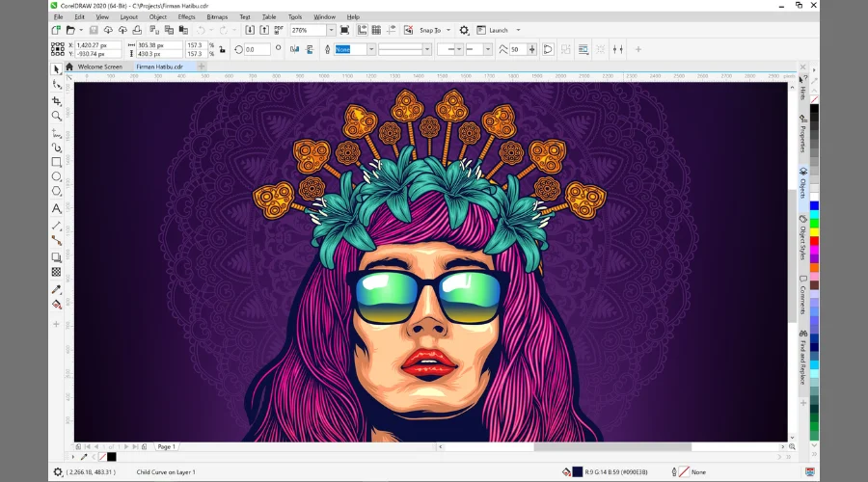Click the Full-screen preview icon
Image resolution: width=868 pixels, height=482 pixels.
click(x=344, y=30)
